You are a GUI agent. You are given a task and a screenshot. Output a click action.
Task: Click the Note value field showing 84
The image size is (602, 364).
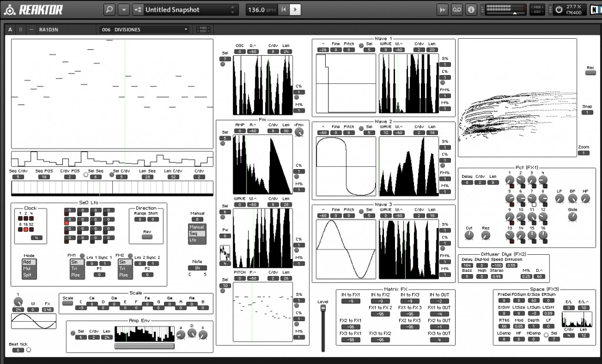tap(198, 268)
